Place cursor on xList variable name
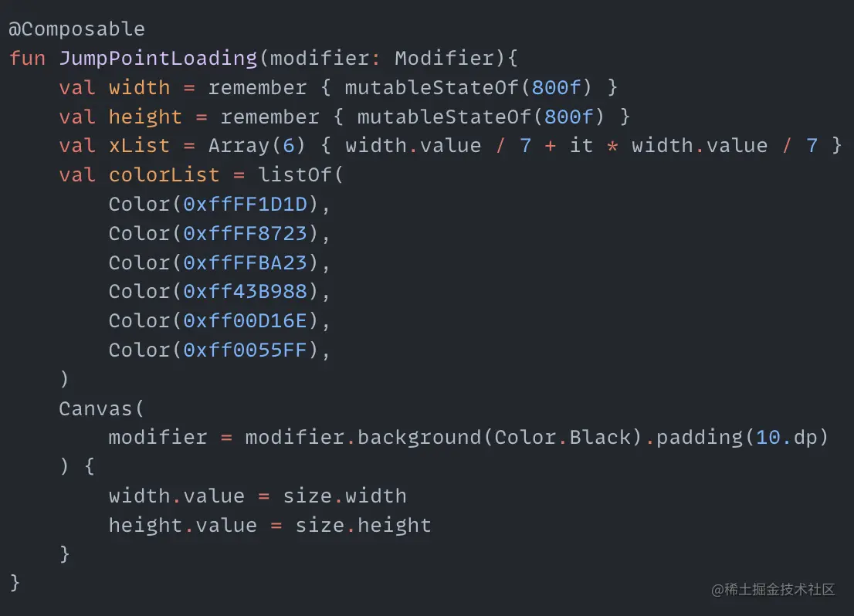 point(139,146)
